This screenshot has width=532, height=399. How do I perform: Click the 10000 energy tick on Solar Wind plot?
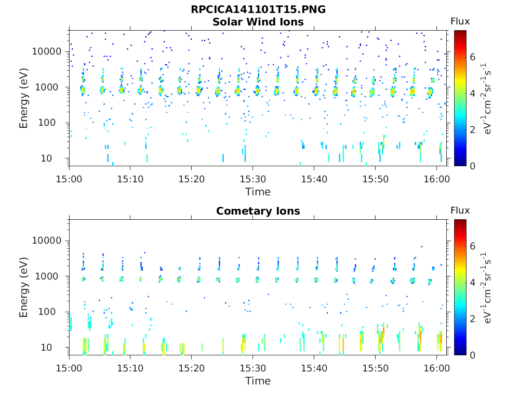(47, 51)
